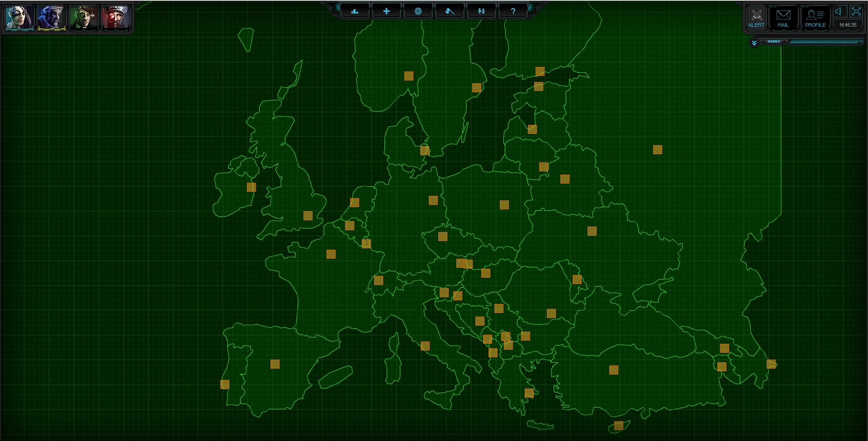Select the Bulgaria map marker

pyautogui.click(x=526, y=336)
